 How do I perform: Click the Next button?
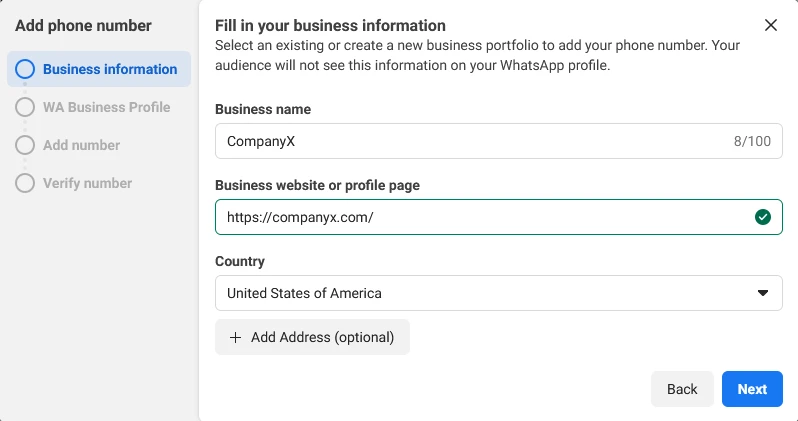pyautogui.click(x=752, y=389)
